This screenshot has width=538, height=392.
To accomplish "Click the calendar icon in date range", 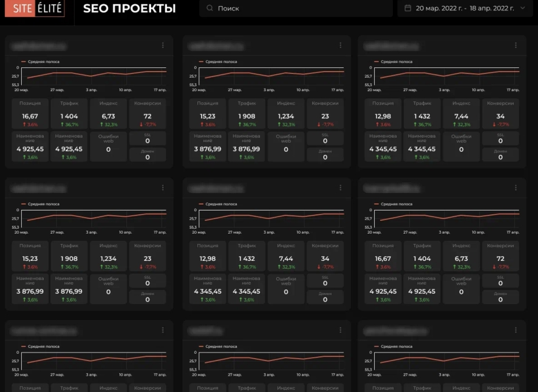I will point(407,8).
